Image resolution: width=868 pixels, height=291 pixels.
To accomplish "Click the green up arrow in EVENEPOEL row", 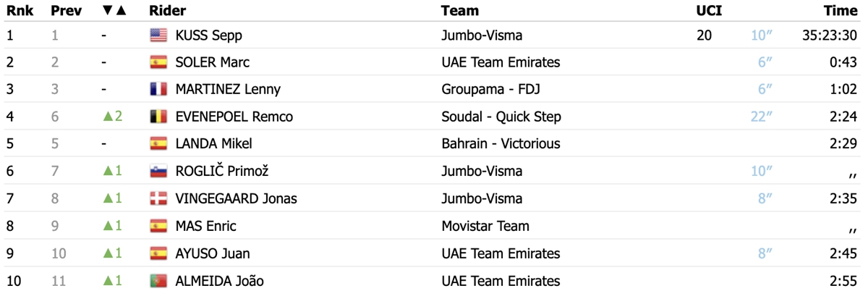I will coord(108,117).
